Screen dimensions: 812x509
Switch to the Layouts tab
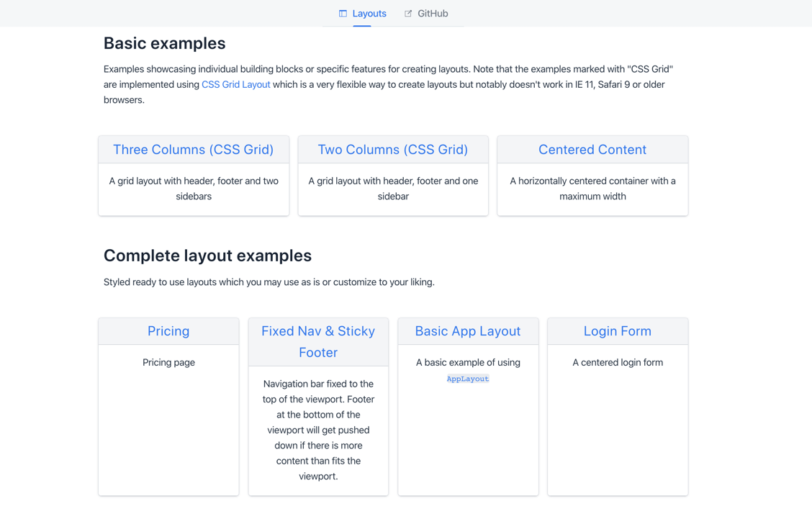368,13
